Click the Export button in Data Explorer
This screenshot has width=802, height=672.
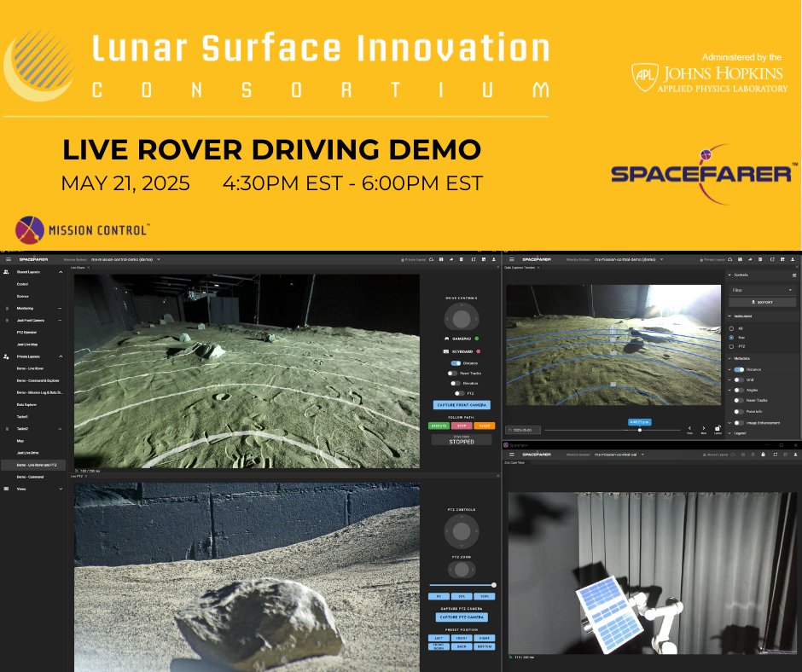tap(762, 302)
